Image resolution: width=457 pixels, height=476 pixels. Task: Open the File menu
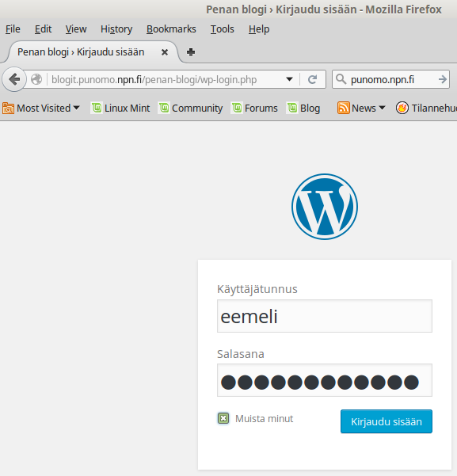click(x=13, y=29)
